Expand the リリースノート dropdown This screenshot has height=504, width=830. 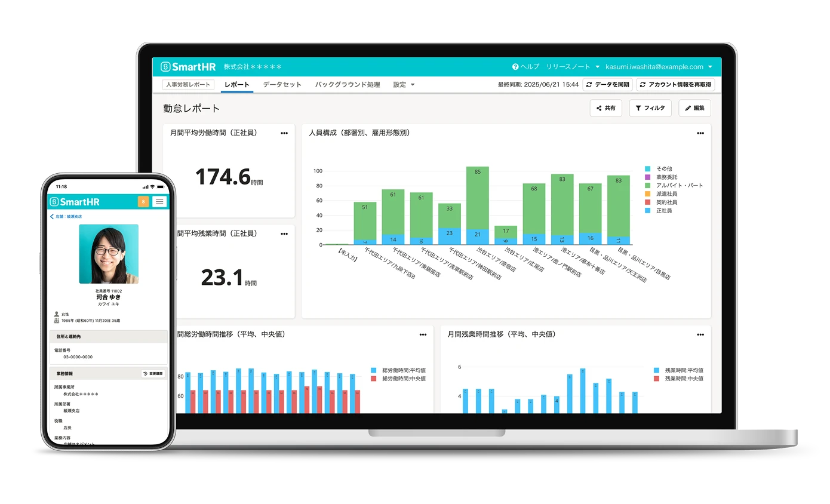coord(573,67)
